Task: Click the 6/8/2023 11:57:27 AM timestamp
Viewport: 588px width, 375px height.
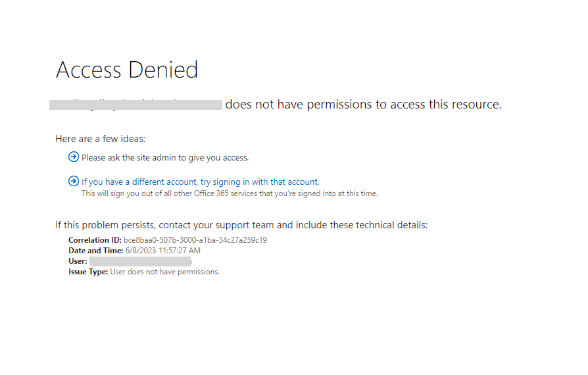Action: coord(163,251)
